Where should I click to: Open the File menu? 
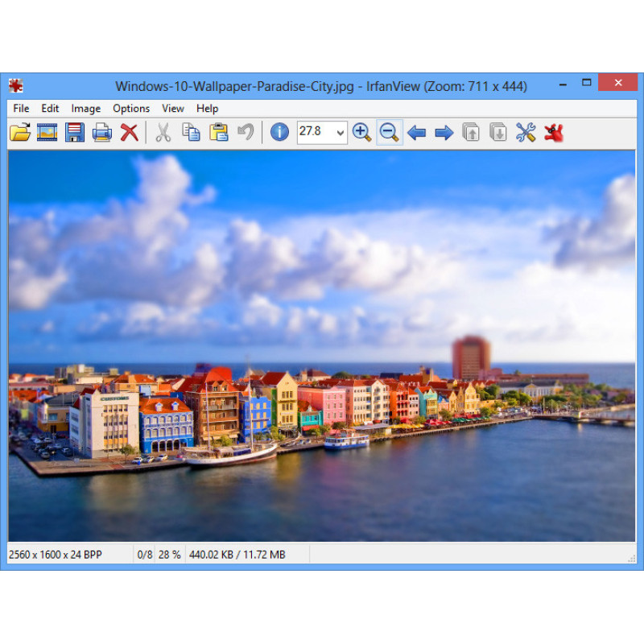[21, 109]
